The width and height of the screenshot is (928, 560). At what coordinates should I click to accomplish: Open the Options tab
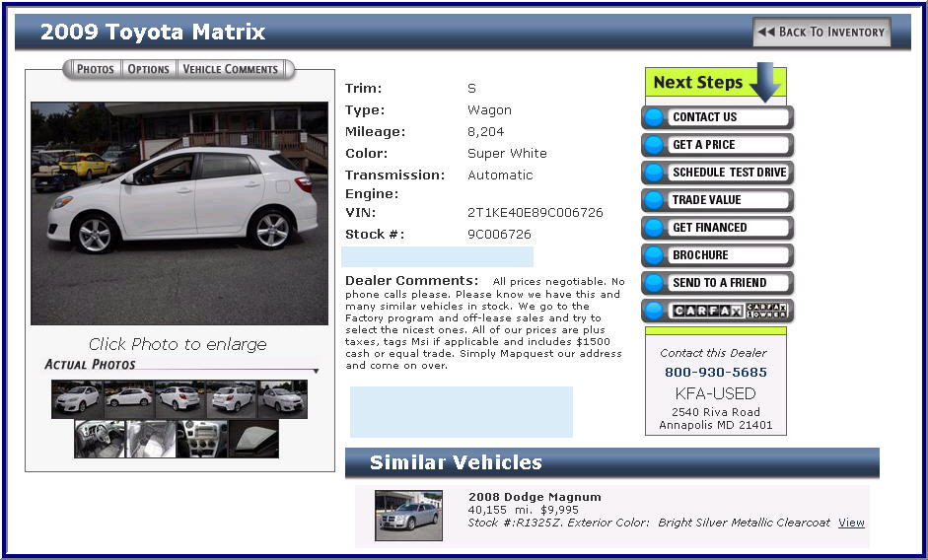pos(149,69)
